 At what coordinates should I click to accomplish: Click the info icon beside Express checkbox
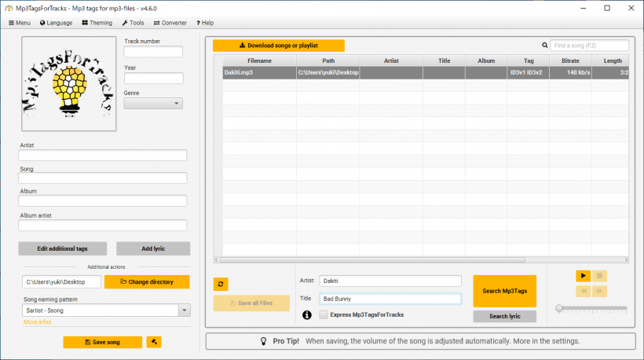[x=307, y=314]
